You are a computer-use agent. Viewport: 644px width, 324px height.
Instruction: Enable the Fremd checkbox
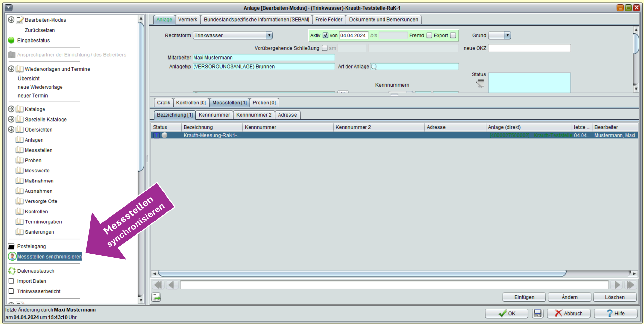429,35
